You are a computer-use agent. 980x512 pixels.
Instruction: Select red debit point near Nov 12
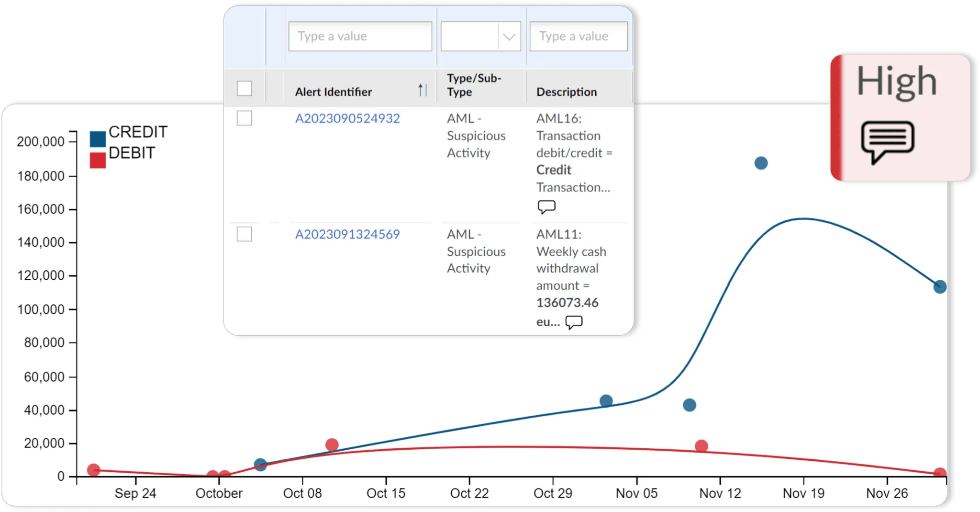(x=702, y=446)
